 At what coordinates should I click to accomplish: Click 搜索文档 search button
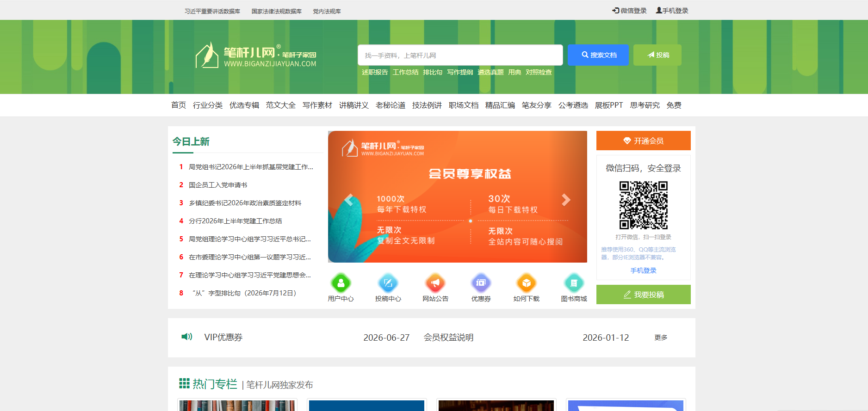click(598, 55)
